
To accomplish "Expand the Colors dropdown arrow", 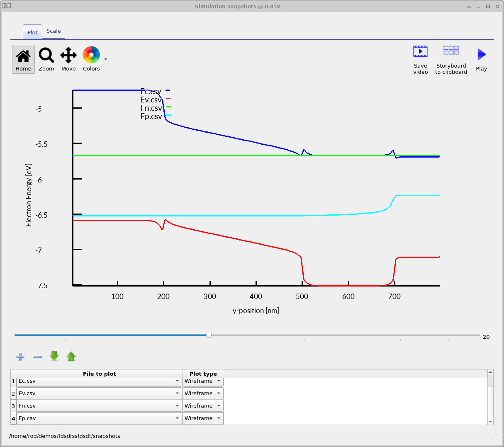I will tap(106, 59).
